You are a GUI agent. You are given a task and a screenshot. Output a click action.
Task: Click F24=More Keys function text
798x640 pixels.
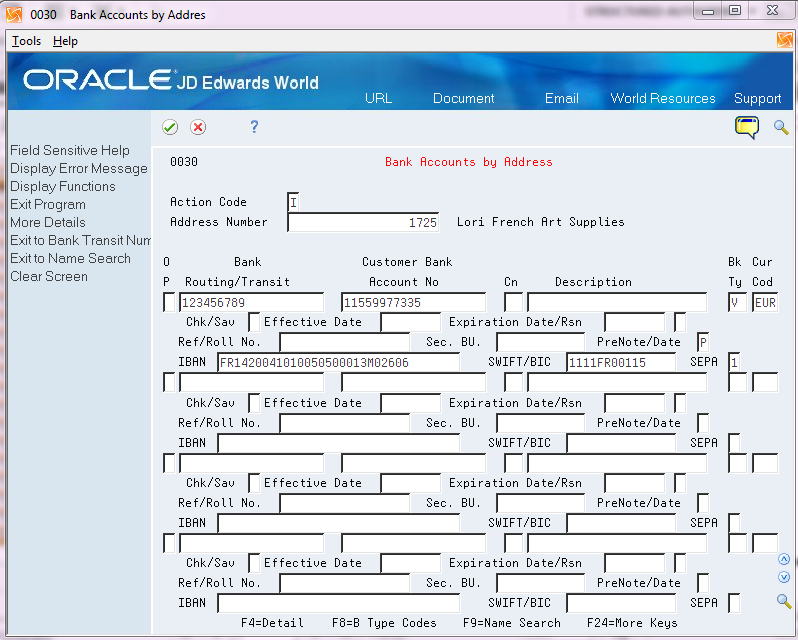click(632, 623)
